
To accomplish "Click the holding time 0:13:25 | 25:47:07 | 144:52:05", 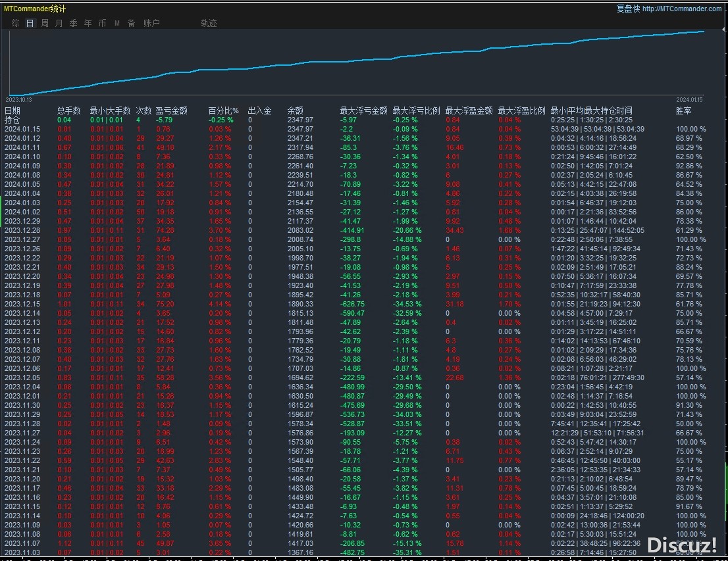I will [x=598, y=230].
